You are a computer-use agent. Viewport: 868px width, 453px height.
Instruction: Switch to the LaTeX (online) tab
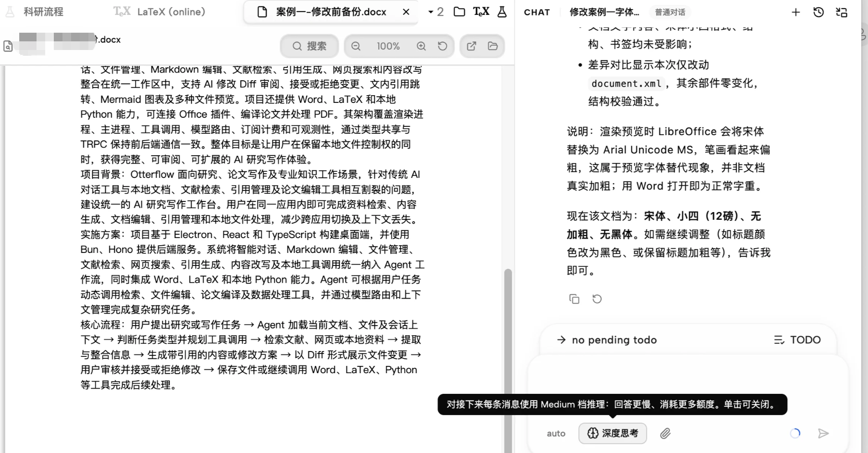pos(160,12)
